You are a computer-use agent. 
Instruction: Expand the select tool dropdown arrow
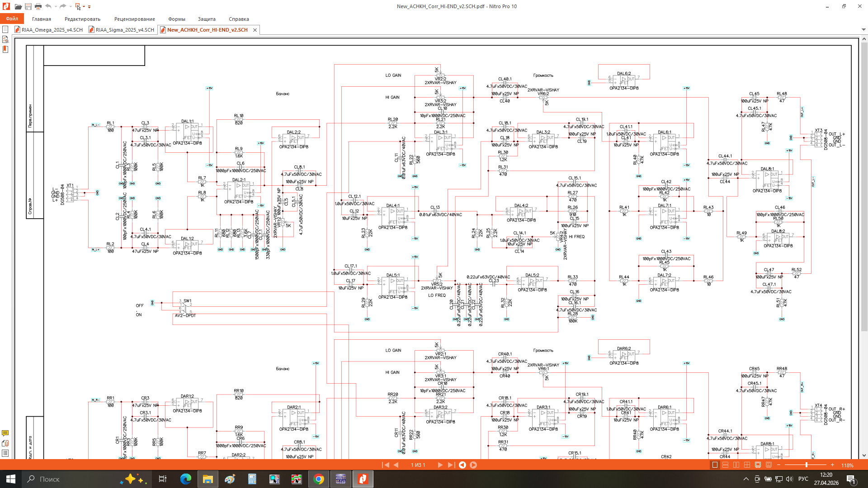point(84,6)
